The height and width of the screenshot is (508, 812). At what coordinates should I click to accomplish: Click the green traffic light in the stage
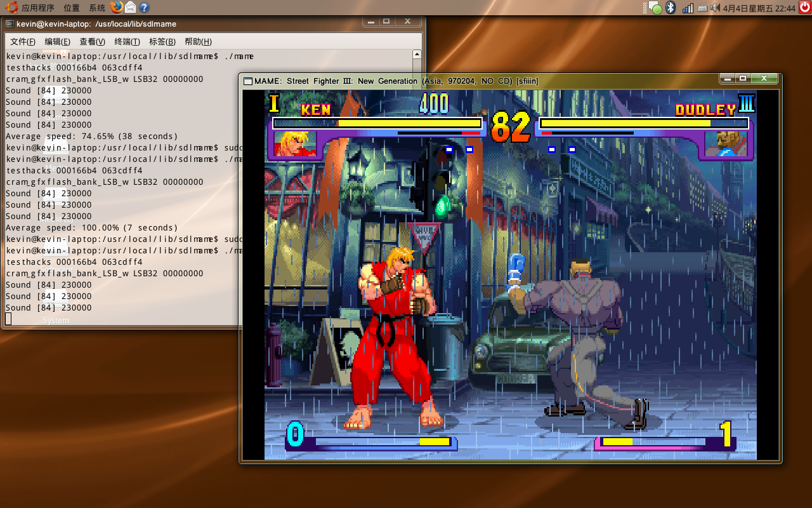coord(442,206)
